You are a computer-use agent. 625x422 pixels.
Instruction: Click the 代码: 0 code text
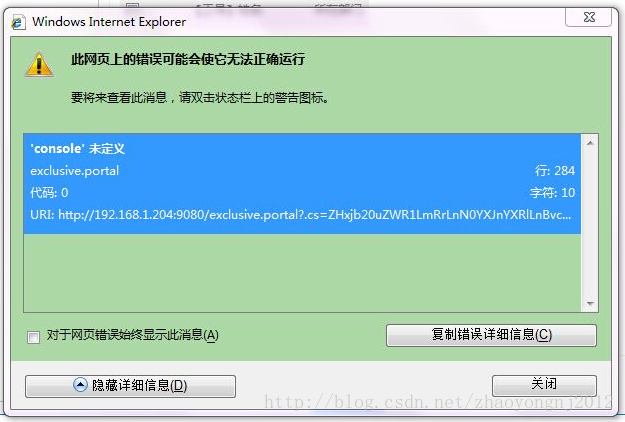click(x=49, y=193)
